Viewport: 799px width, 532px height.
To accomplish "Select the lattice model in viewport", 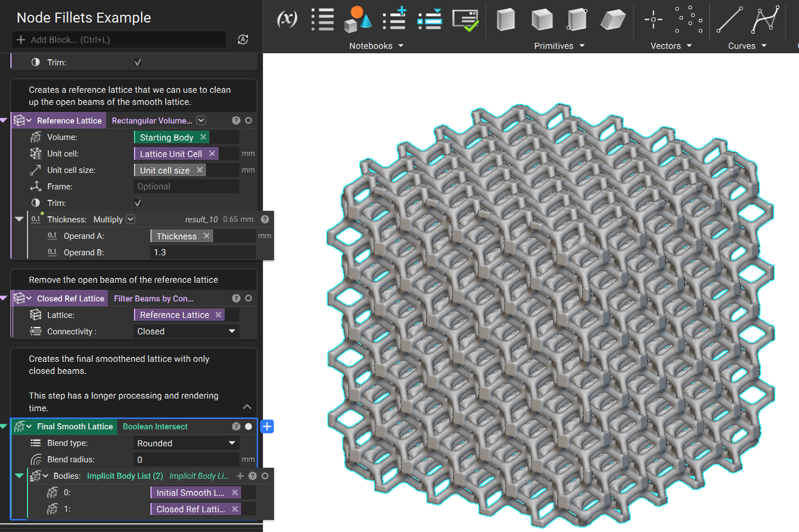I will coord(550,316).
